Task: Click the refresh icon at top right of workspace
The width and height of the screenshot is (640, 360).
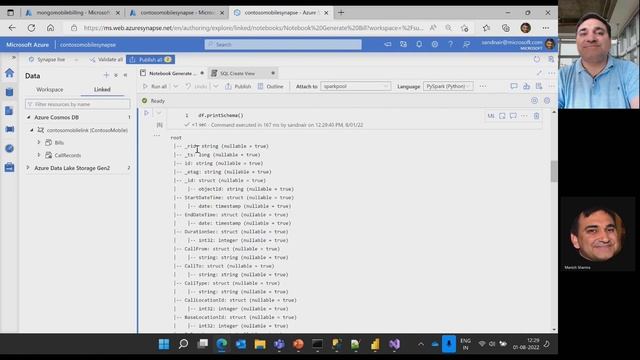Action: coord(537,60)
